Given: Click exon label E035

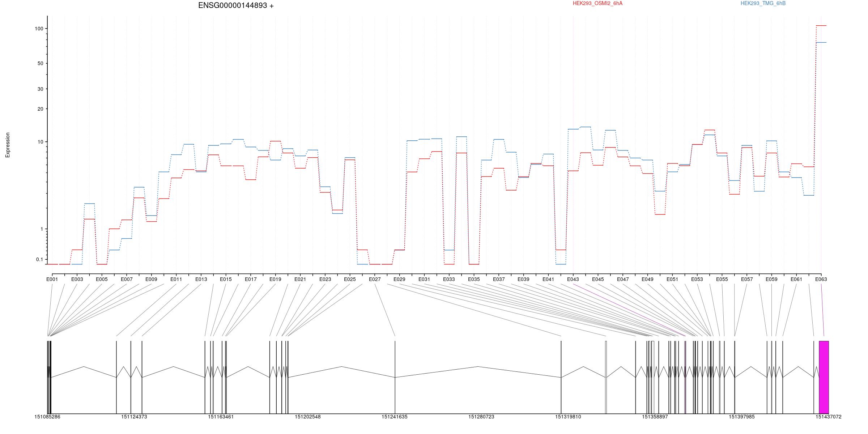Looking at the screenshot, I should pos(474,279).
